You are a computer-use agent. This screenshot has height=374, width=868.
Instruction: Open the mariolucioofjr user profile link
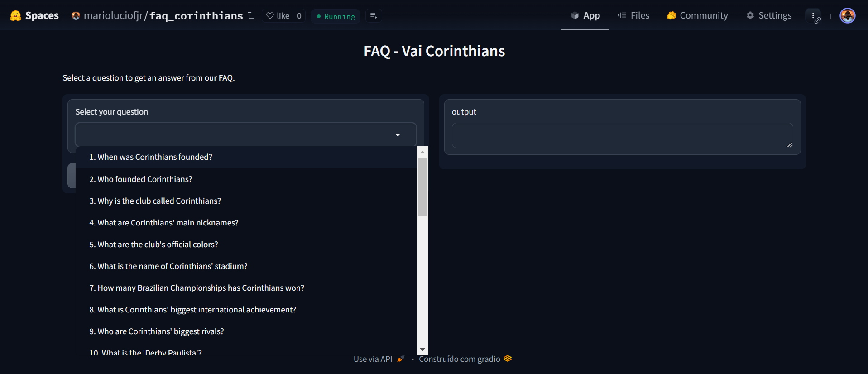[113, 16]
